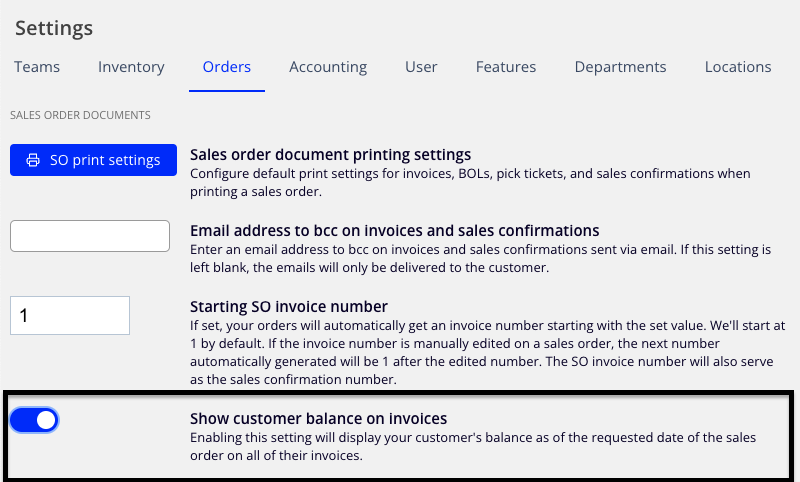Image resolution: width=800 pixels, height=482 pixels.
Task: Select the Orders tab
Action: (x=227, y=67)
